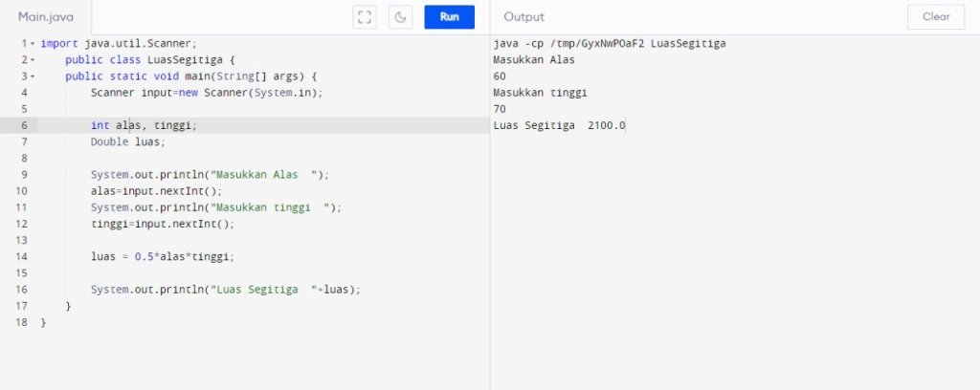Click the fullscreen expand icon
This screenshot has width=980, height=390.
[364, 16]
